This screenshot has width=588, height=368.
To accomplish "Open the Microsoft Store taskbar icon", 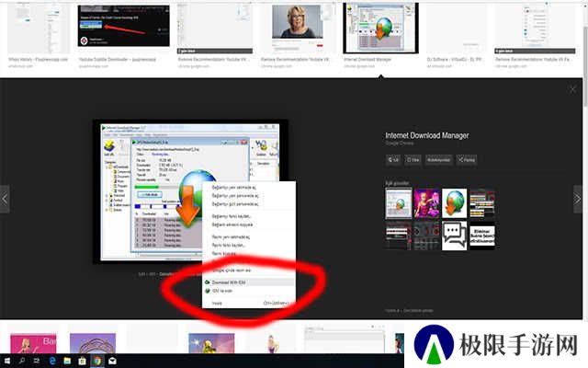I will (82, 361).
